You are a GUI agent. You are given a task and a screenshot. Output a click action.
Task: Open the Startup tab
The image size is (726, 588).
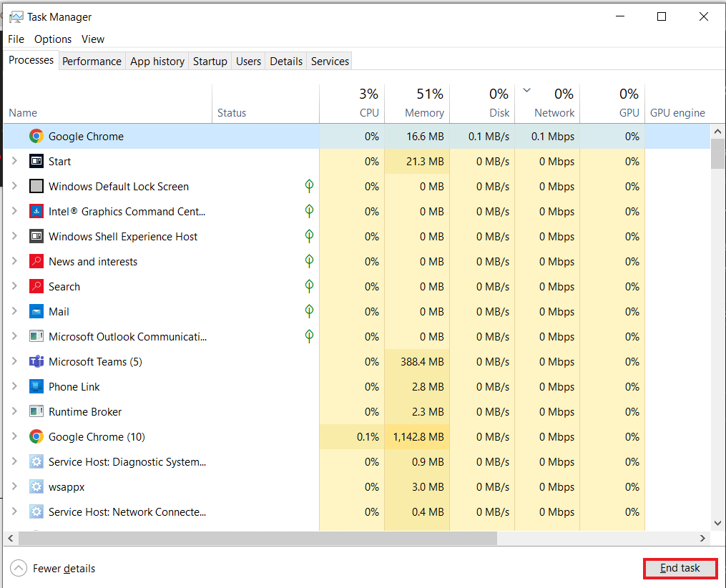210,62
